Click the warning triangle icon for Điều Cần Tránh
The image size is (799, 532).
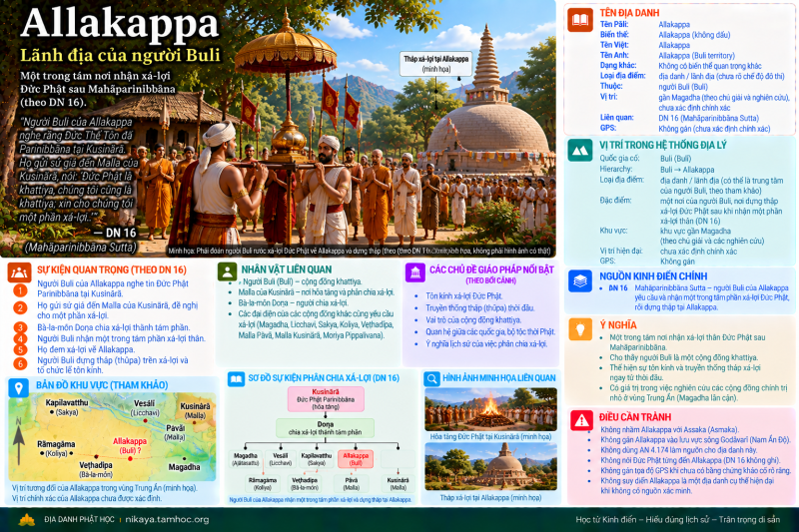coord(581,420)
